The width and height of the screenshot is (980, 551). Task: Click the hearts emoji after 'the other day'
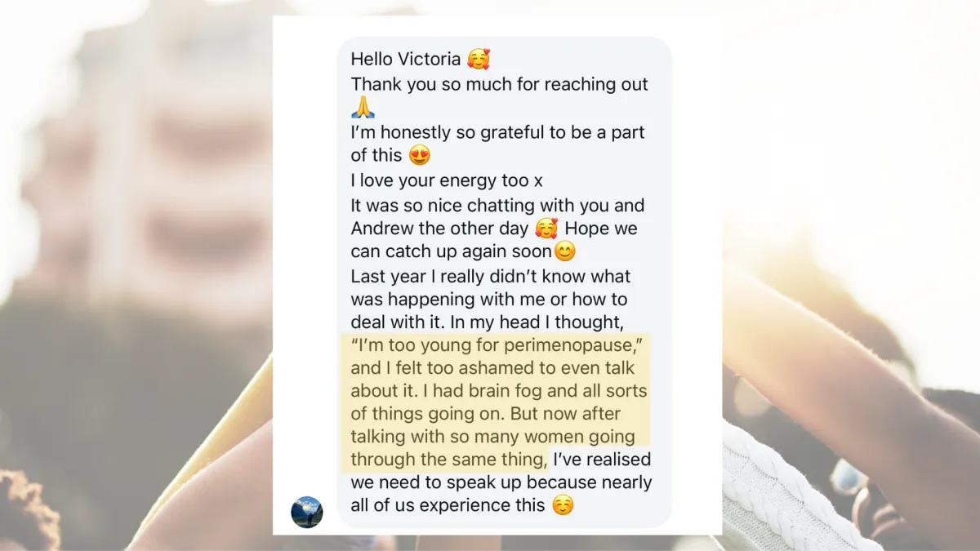pos(546,229)
